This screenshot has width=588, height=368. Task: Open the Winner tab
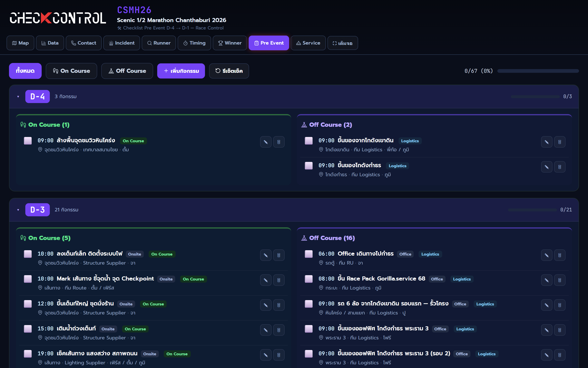(230, 43)
